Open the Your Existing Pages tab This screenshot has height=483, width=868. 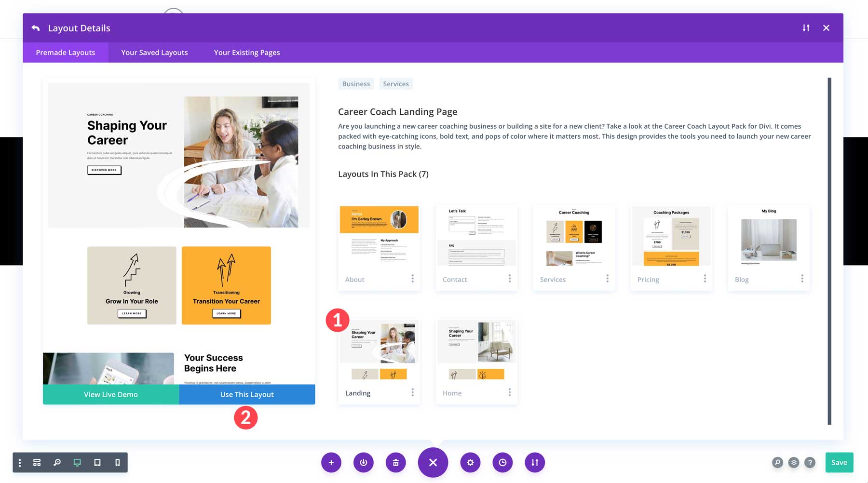tap(246, 53)
